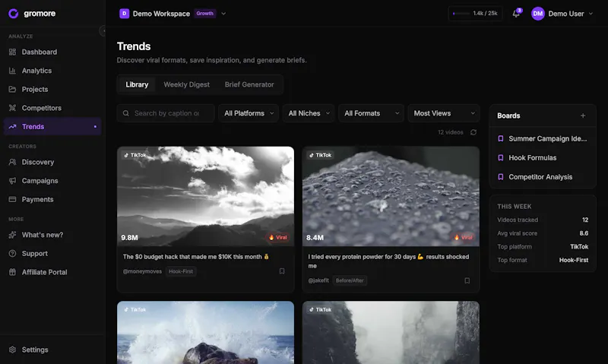Viewport: 608px width, 364px height.
Task: Open Payments card icon
Action: [x=12, y=199]
